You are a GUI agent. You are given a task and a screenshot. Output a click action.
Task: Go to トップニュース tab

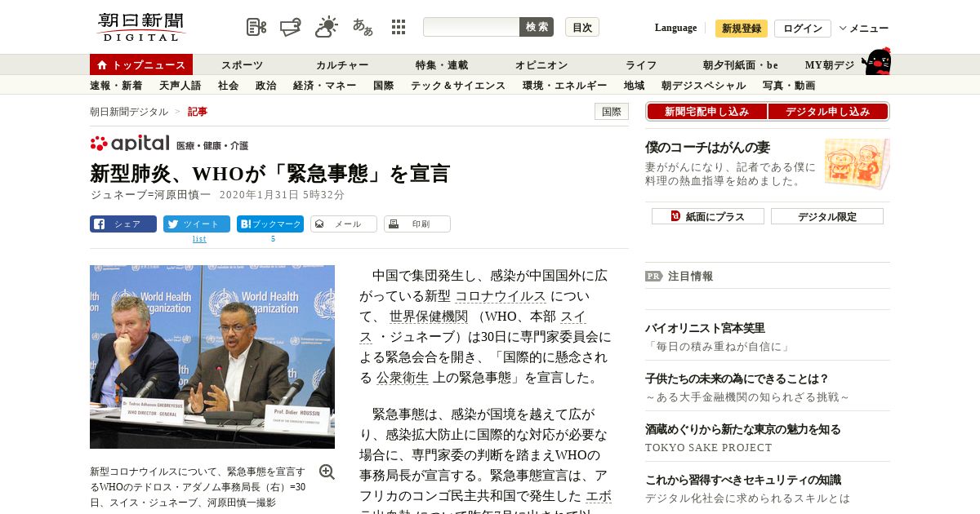coord(141,64)
